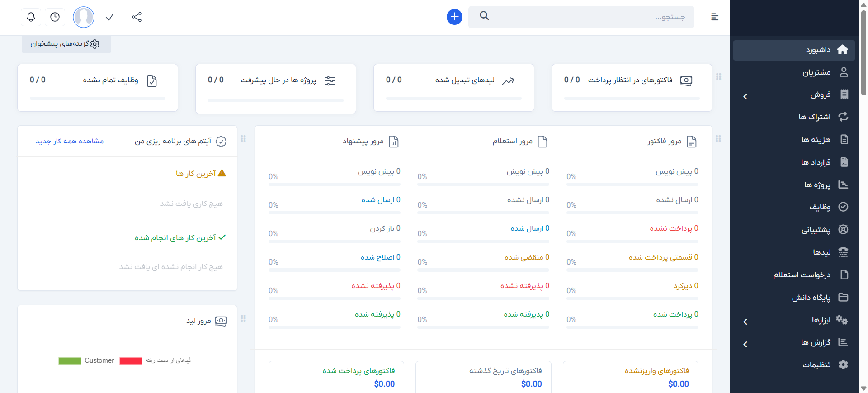Click the مشاهده همه link
Image resolution: width=868 pixels, height=393 pixels.
[x=83, y=141]
